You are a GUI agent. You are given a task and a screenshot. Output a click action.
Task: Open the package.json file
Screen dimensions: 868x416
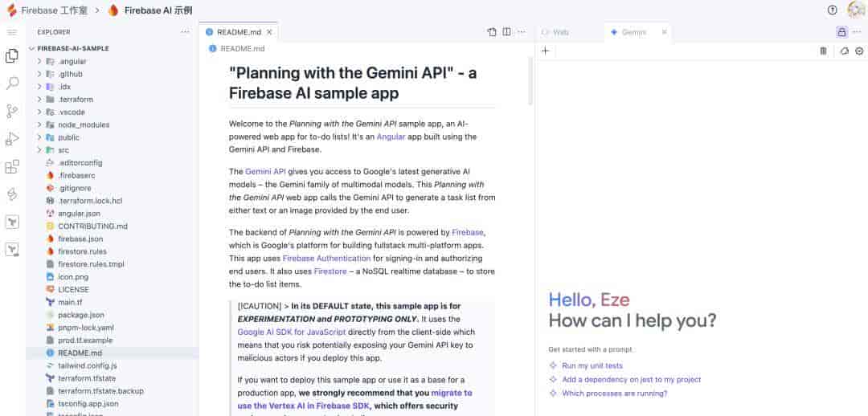[x=112, y=315]
